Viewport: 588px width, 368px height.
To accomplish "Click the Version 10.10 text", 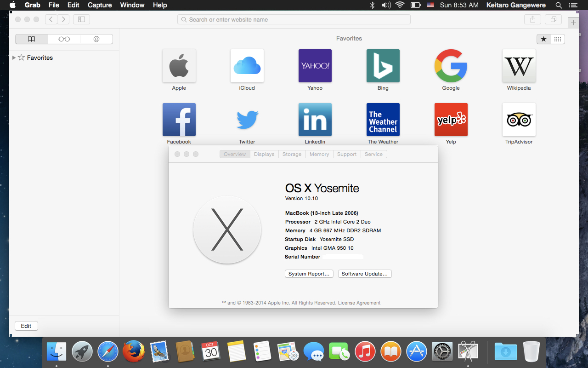I will click(x=301, y=198).
